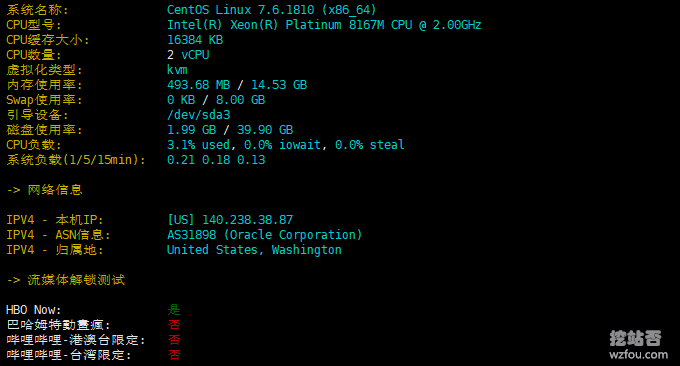Click the 哔哩哔哩-港澳台限定 label
The image size is (680, 366).
point(76,340)
